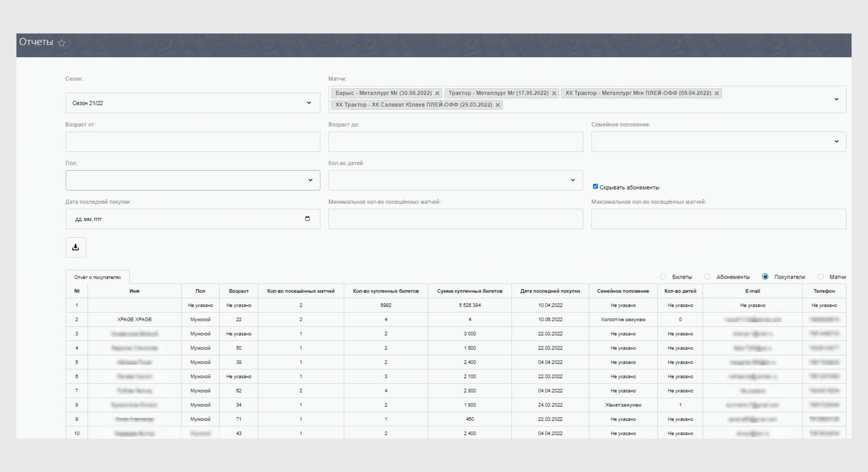Screen dimensions: 868x472
Task: Click the Имя column header
Action: click(x=134, y=291)
